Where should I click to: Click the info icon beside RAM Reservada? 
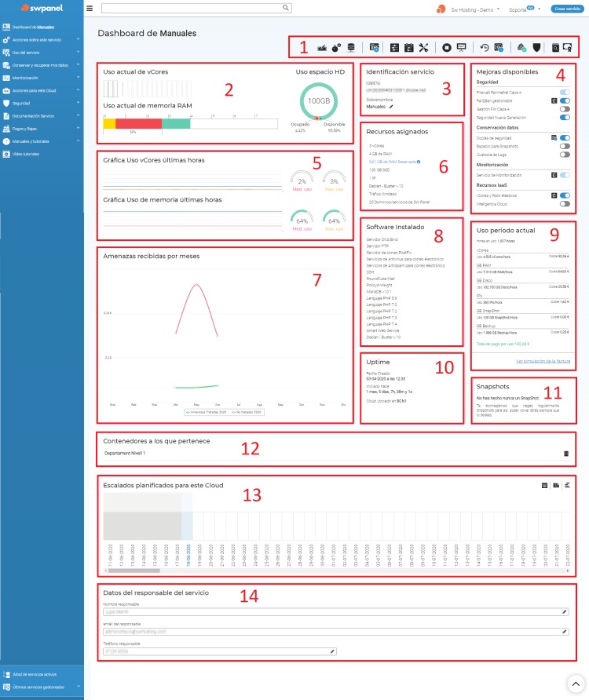(419, 162)
